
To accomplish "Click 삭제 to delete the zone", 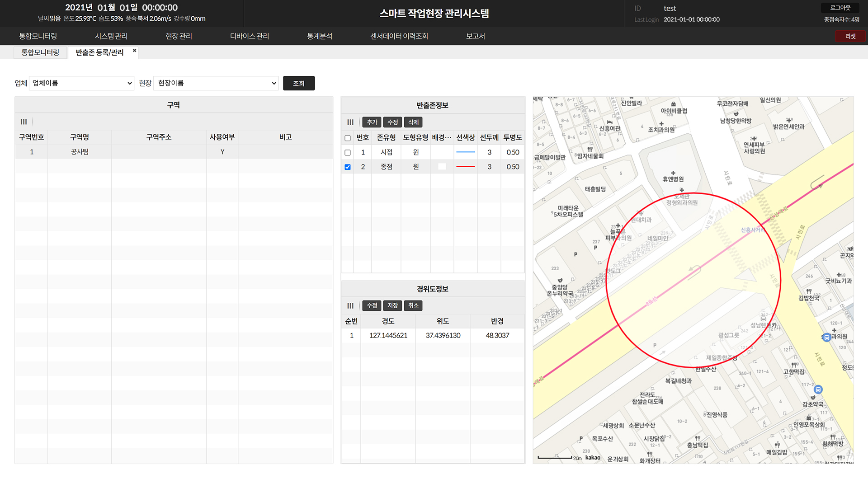I will 414,122.
